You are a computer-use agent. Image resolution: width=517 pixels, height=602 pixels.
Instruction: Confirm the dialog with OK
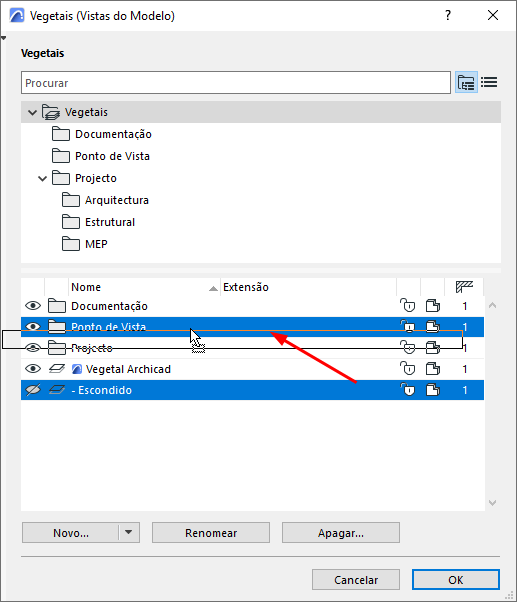tap(456, 580)
